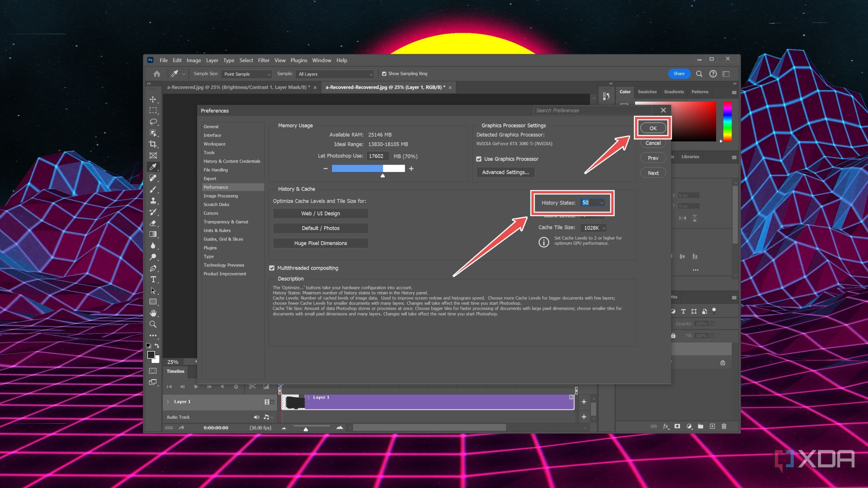Toggle Show Sampling Ring checkbox
Screen dimensions: 868x488
(x=384, y=74)
